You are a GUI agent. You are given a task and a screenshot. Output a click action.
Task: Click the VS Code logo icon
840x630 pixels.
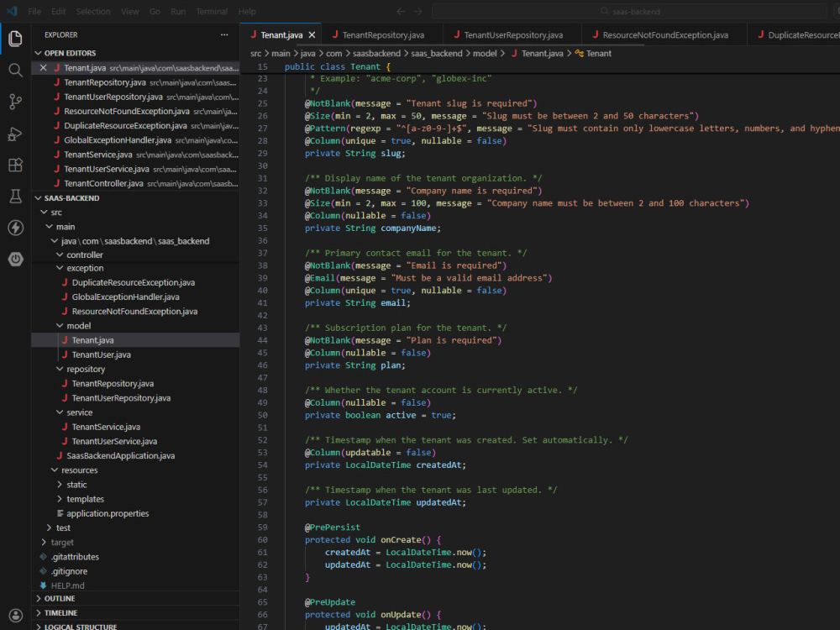click(x=12, y=11)
